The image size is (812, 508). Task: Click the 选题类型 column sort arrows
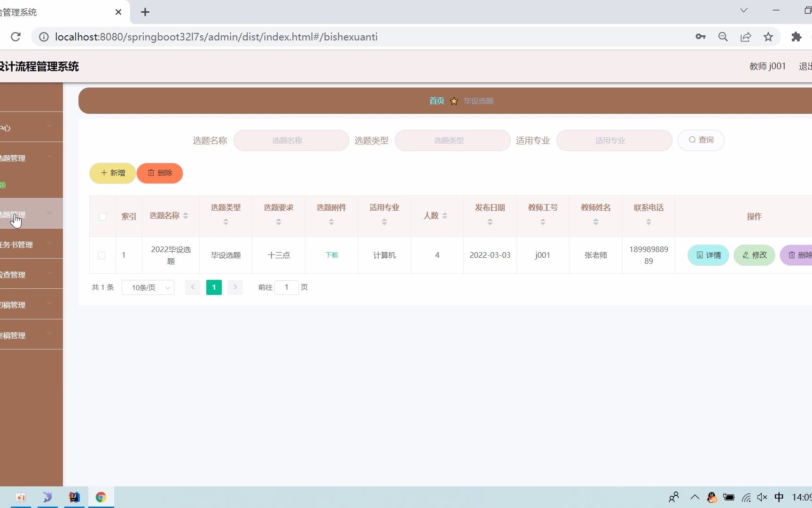(x=226, y=222)
